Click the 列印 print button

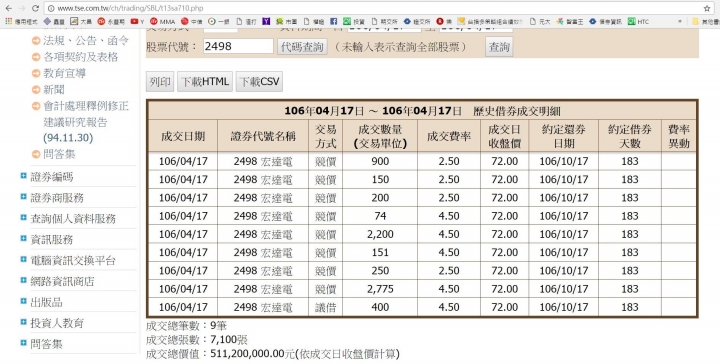point(160,82)
